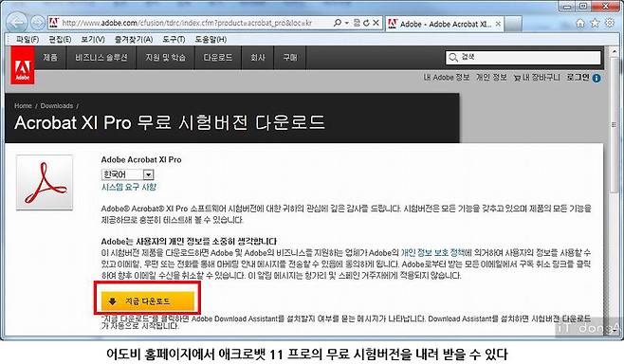The height and width of the screenshot is (364, 624).
Task: Open the 도구(T) menu
Action: (x=174, y=40)
